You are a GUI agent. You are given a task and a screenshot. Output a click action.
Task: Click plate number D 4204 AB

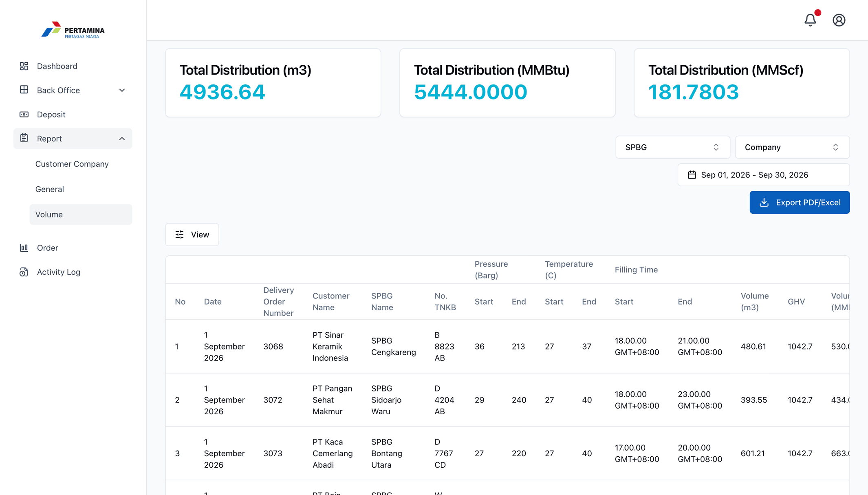[444, 400]
